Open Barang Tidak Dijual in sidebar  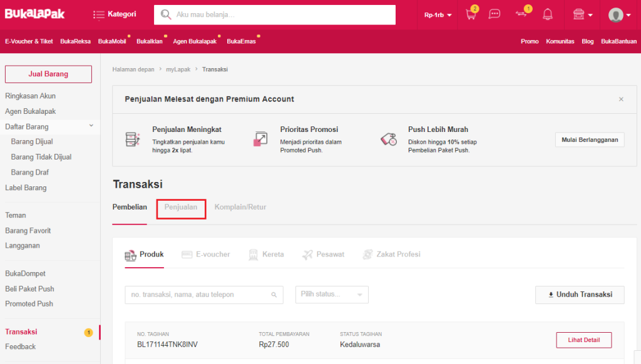point(41,157)
